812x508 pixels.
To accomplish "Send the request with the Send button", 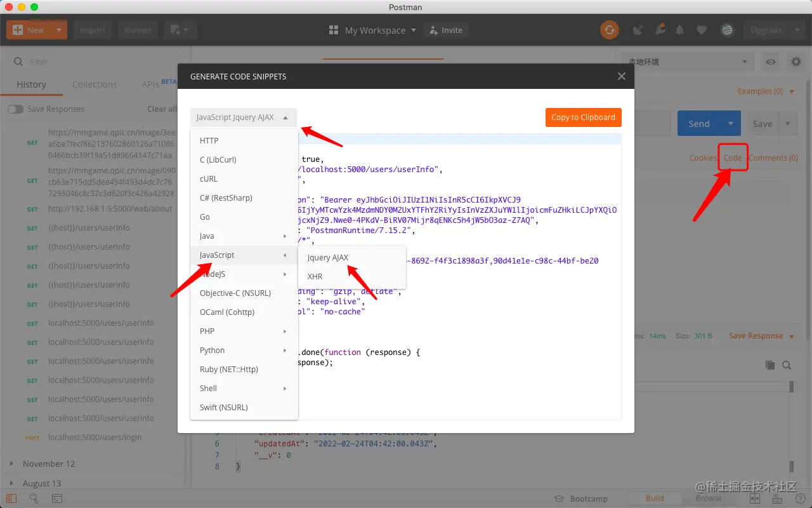I will pos(700,124).
